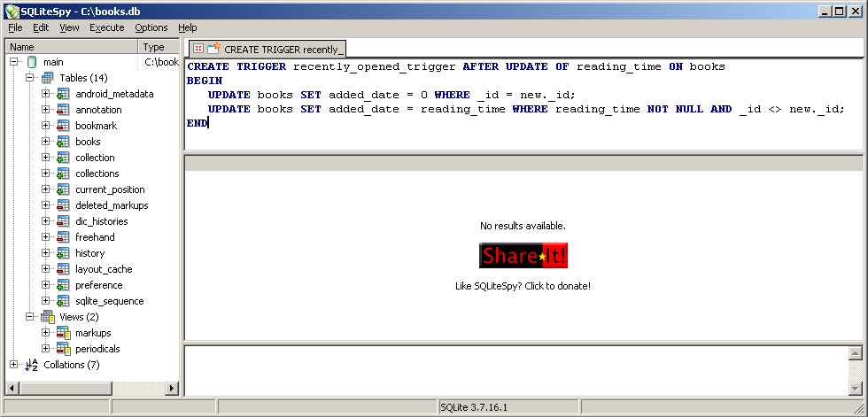Click the bookmark table icon
The width and height of the screenshot is (868, 417).
(63, 126)
